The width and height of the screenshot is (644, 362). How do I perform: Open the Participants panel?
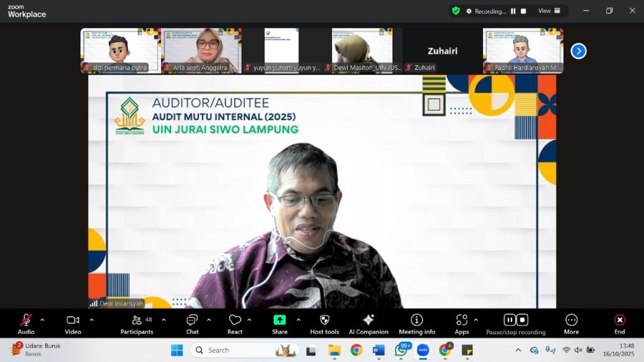click(136, 324)
